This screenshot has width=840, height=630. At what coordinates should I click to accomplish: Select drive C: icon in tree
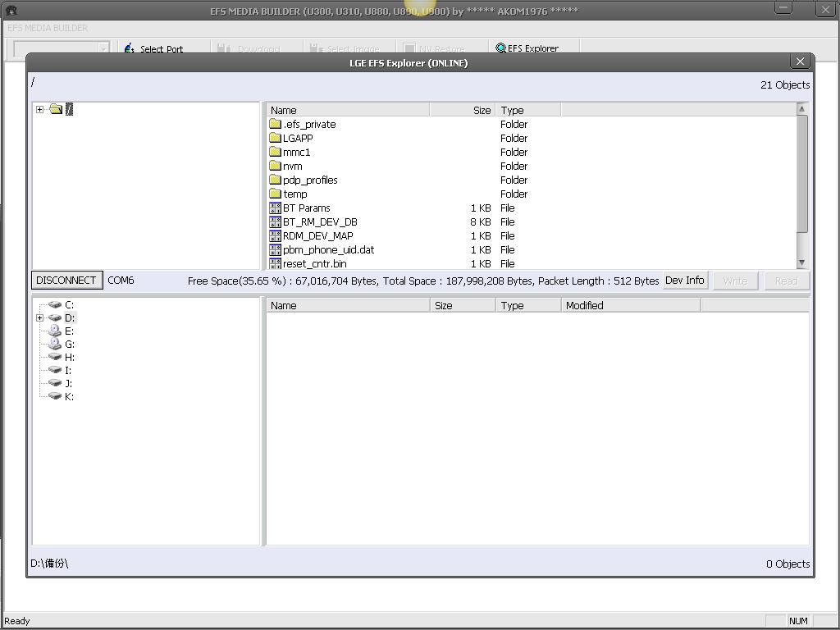(55, 305)
